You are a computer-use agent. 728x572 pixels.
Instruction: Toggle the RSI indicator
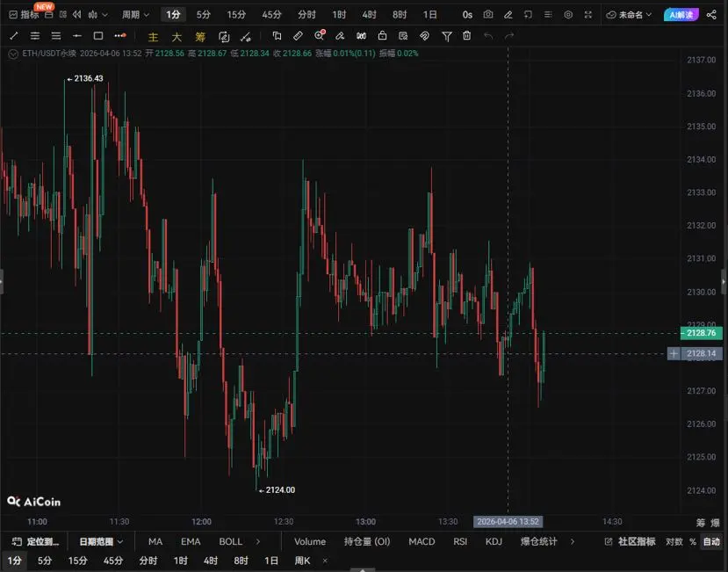[x=460, y=541]
